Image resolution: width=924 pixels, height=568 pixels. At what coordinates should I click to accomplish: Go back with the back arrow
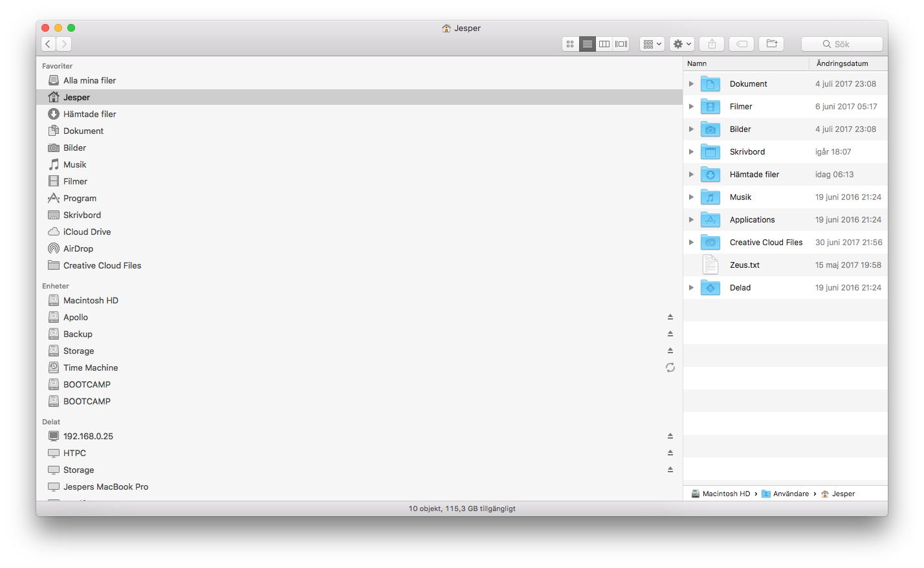point(48,44)
